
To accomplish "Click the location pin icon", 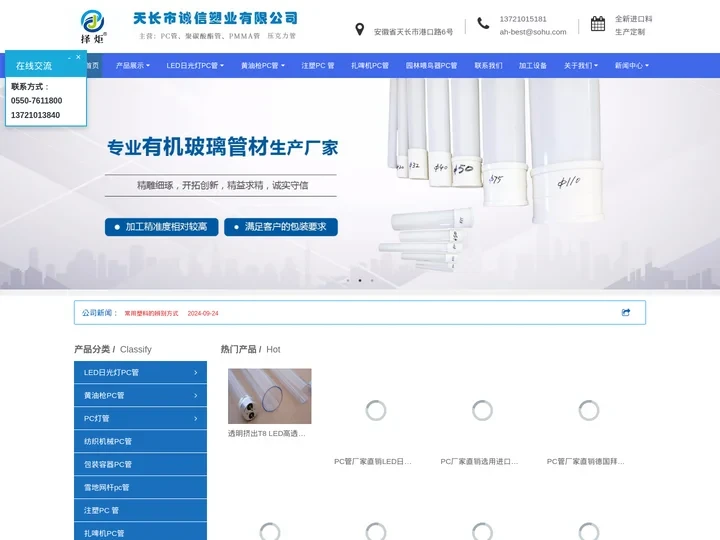I will point(360,30).
